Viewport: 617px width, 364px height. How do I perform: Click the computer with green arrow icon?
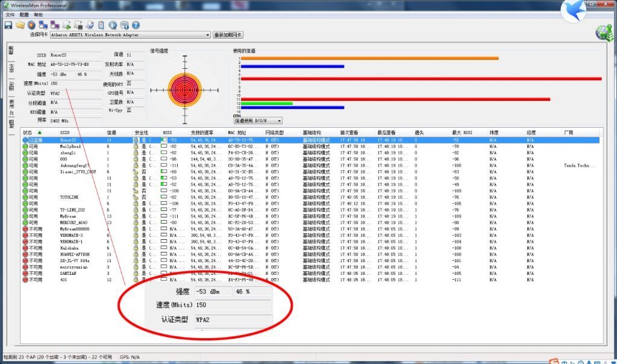coord(66,25)
